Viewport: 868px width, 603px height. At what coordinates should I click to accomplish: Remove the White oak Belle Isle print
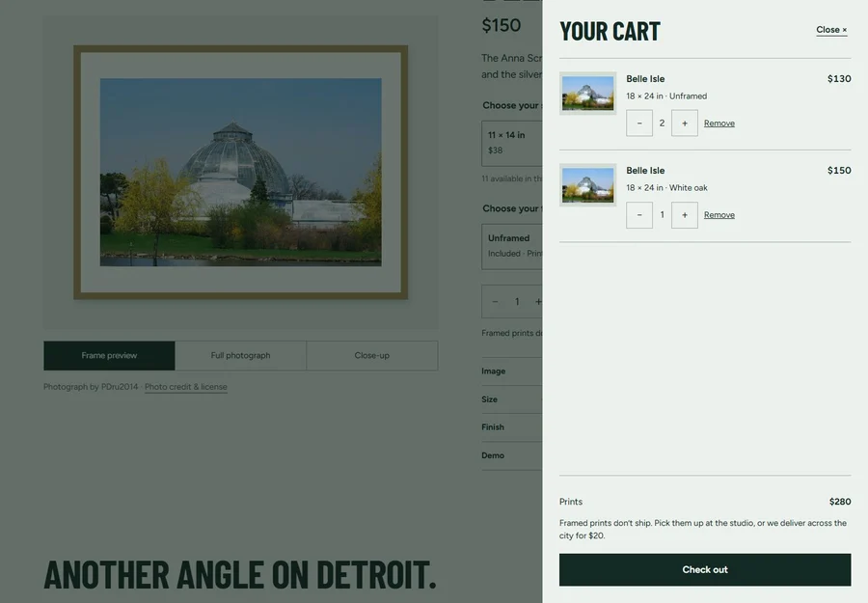719,215
